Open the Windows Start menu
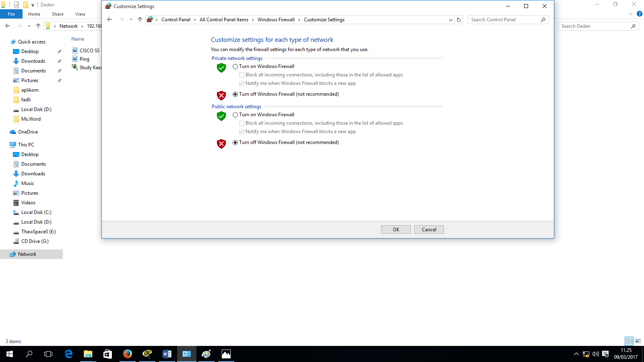 (x=10, y=354)
